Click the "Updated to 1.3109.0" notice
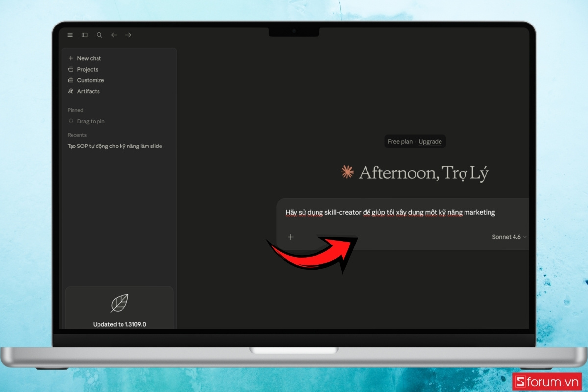Image resolution: width=588 pixels, height=392 pixels. 120,324
